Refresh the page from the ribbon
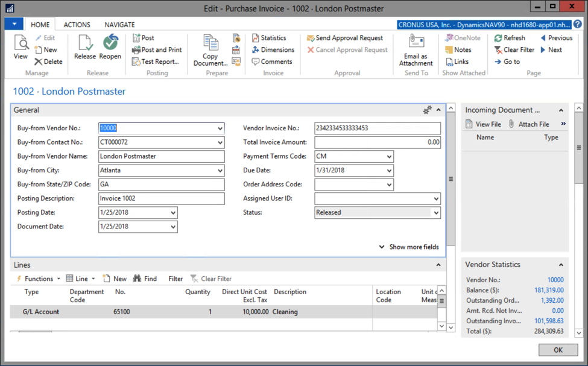Screen dimensions: 588x366 click(510, 38)
